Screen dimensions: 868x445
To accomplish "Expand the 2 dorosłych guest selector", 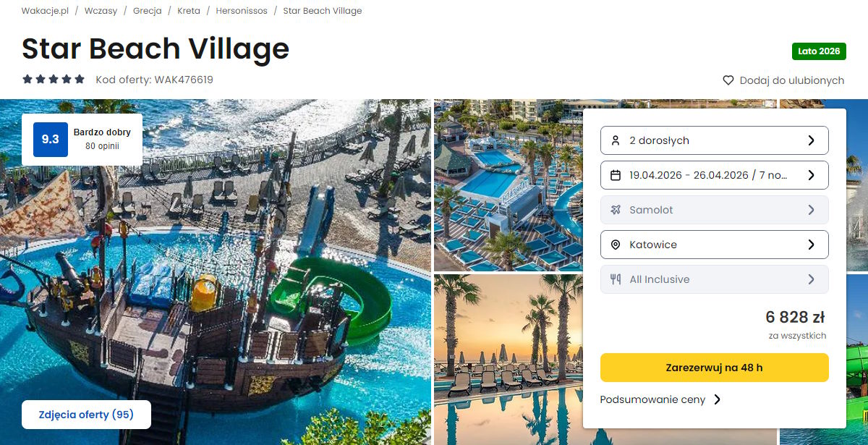I will click(715, 140).
